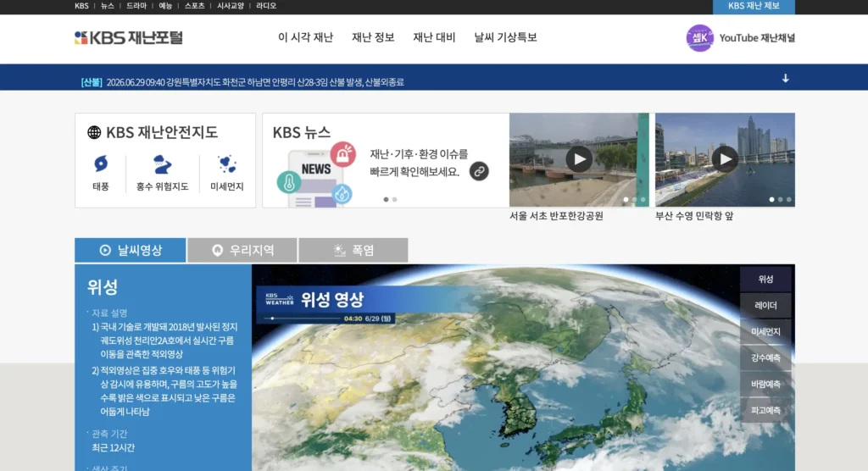Select the 강수예측 map layer button

[765, 357]
